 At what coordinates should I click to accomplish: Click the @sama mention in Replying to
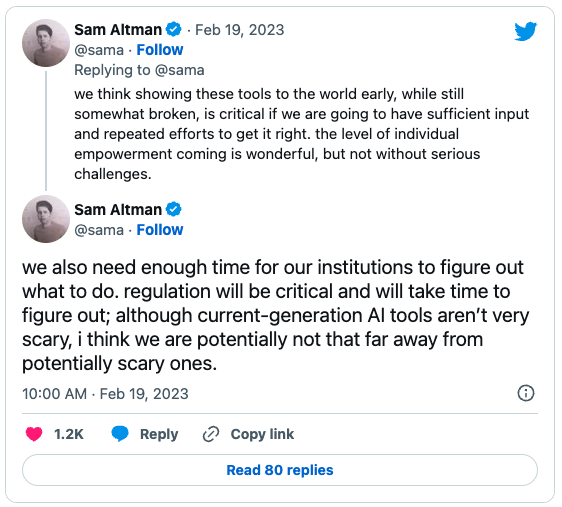click(180, 70)
